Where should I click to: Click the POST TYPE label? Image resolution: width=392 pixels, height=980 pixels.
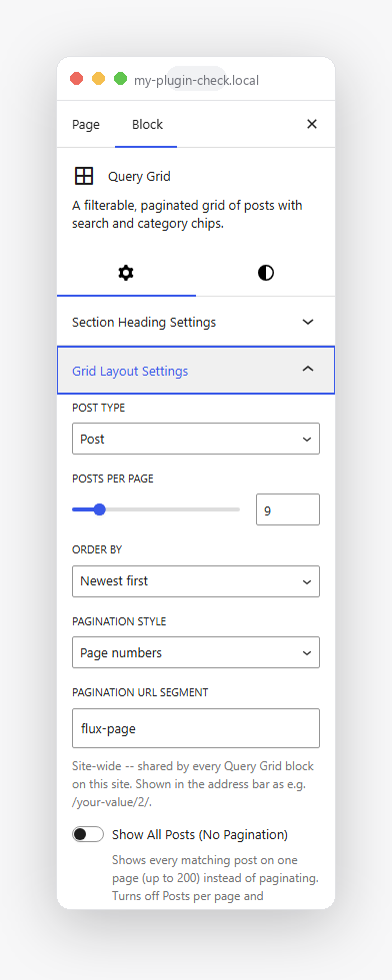point(98,408)
